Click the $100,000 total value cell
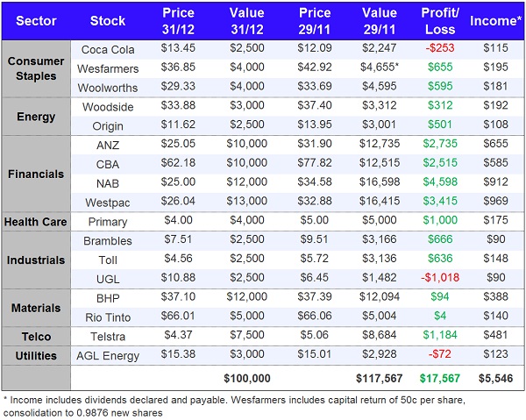 pos(246,378)
